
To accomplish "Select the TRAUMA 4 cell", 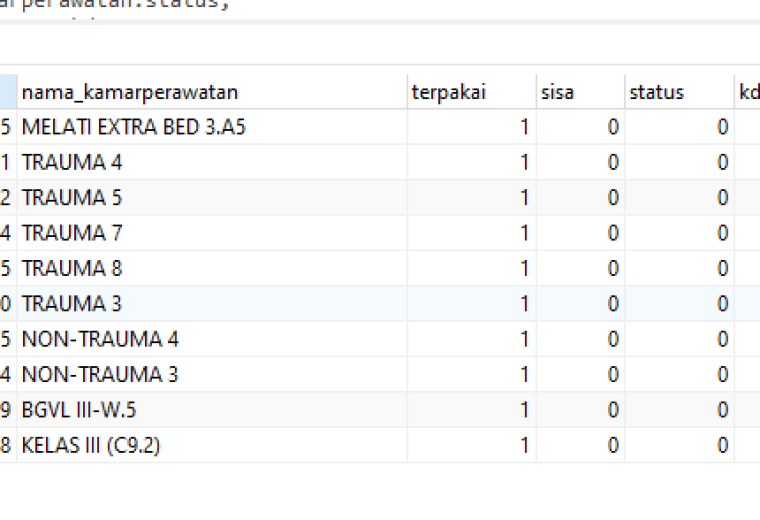I will pyautogui.click(x=212, y=162).
